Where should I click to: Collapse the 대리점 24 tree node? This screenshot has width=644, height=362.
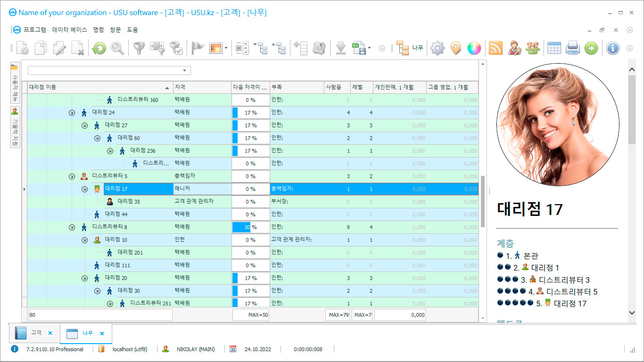pos(72,113)
